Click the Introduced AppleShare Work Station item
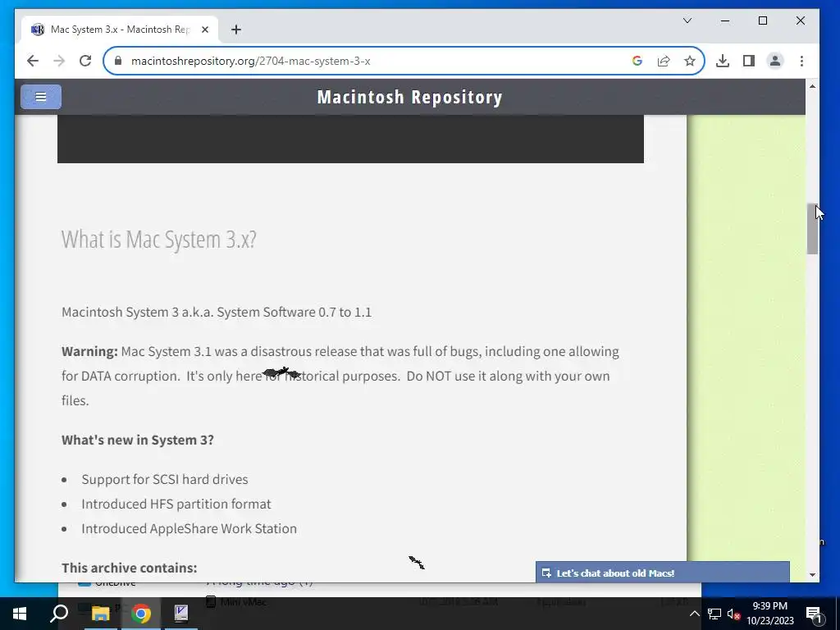The image size is (840, 630). pos(189,528)
